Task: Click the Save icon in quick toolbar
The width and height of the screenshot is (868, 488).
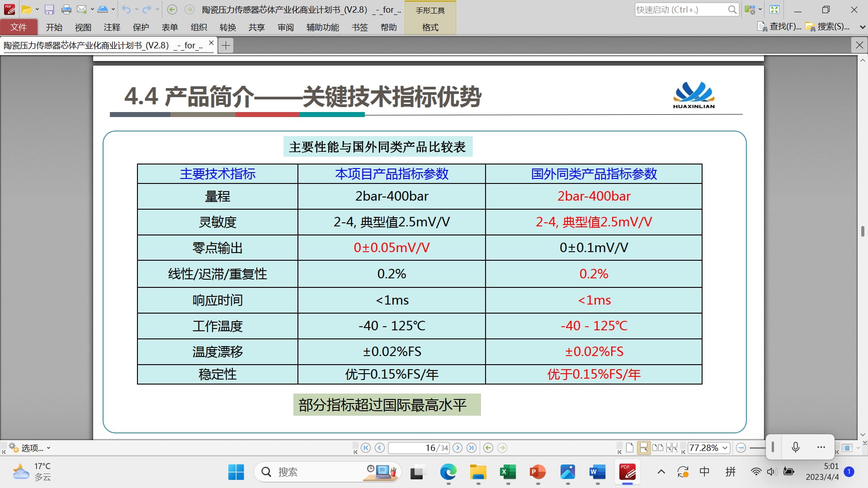Action: tap(49, 9)
